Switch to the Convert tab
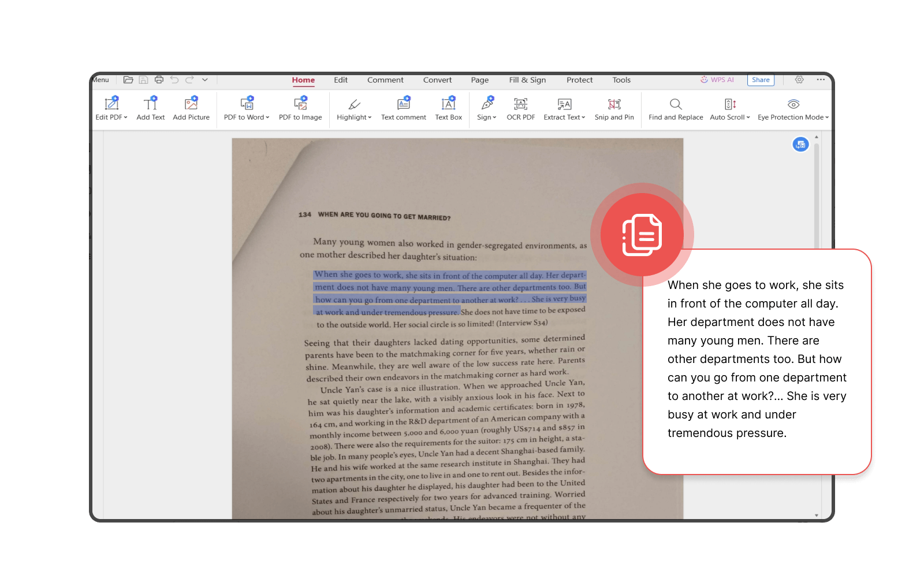924x578 pixels. (437, 80)
